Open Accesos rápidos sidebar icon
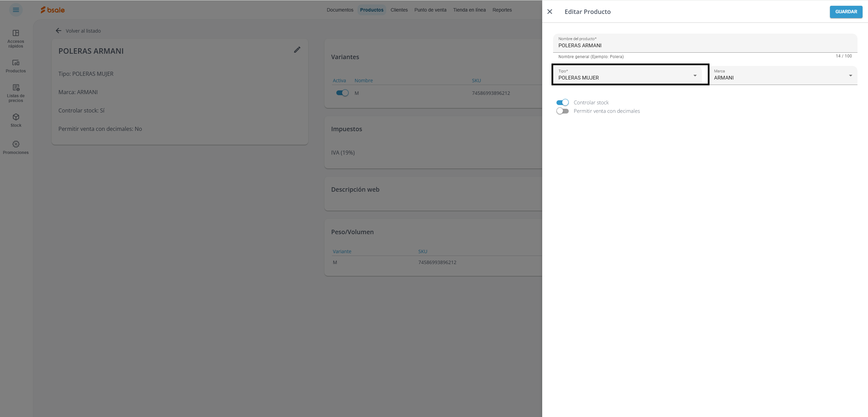The width and height of the screenshot is (868, 417). [x=16, y=38]
